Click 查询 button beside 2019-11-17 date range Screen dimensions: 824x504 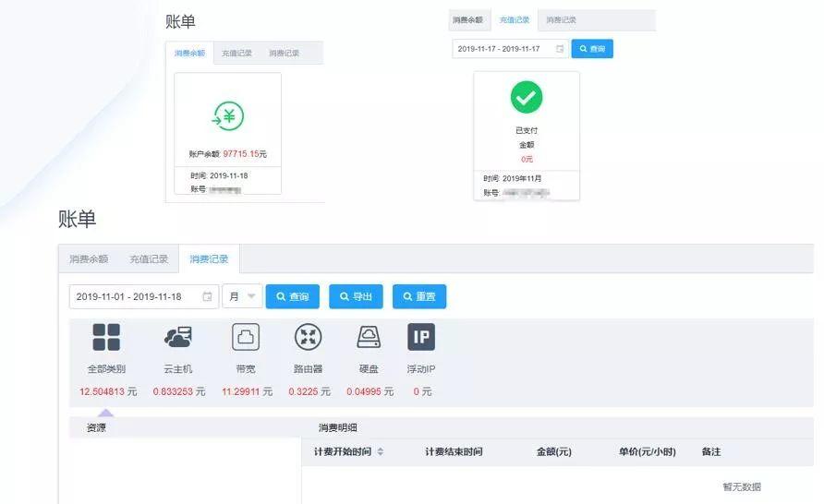point(592,49)
